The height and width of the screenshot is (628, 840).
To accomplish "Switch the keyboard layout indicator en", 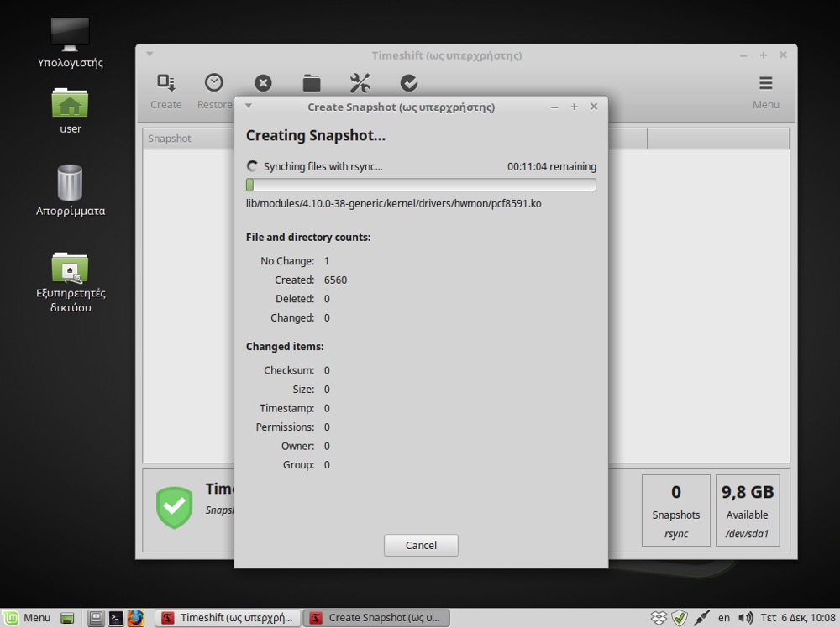I will (724, 618).
